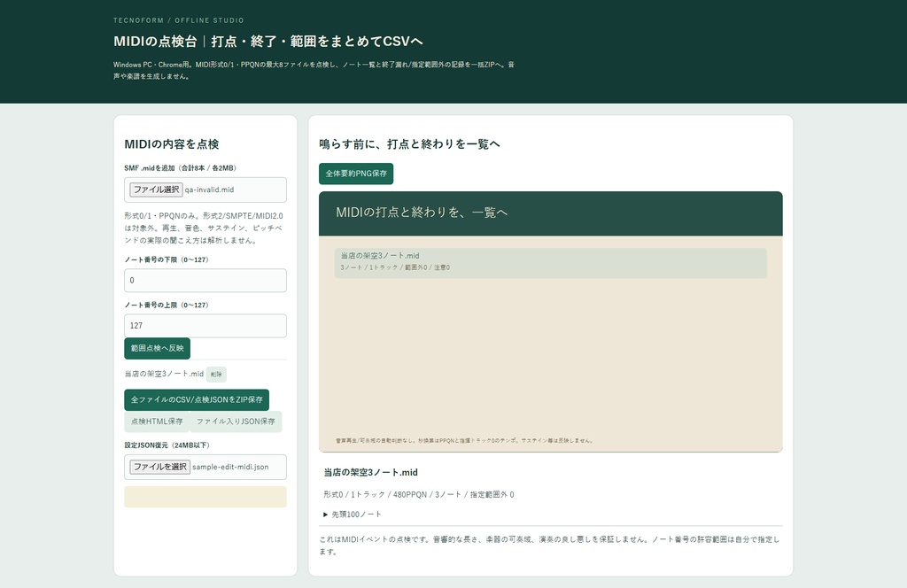Click the ファイル入りJSON保存 button
907x588 pixels.
(x=236, y=422)
